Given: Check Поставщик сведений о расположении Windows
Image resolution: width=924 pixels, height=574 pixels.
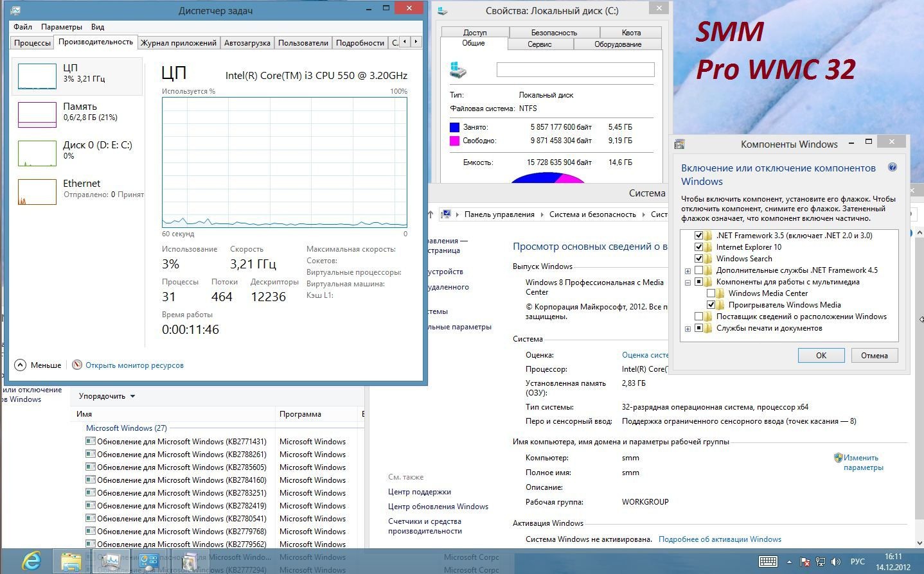Looking at the screenshot, I should [x=699, y=316].
